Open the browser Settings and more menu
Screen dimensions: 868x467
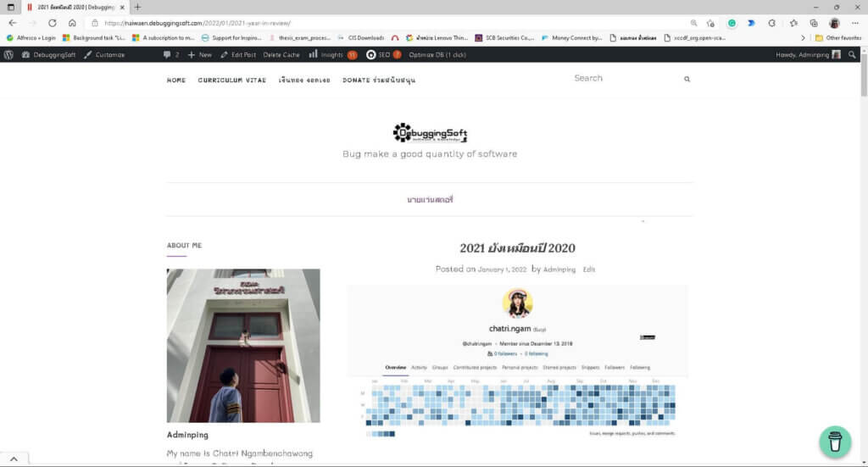click(855, 23)
